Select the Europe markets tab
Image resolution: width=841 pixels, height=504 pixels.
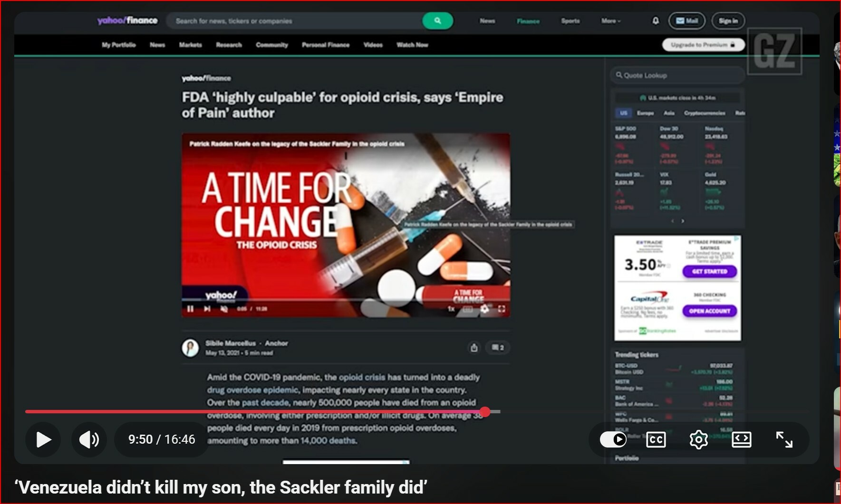tap(645, 113)
